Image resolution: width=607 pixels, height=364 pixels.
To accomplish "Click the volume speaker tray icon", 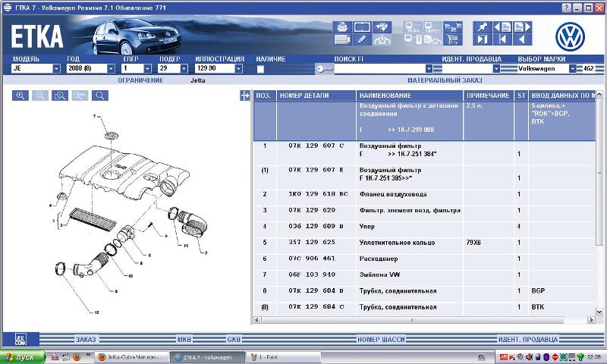I will [x=529, y=356].
